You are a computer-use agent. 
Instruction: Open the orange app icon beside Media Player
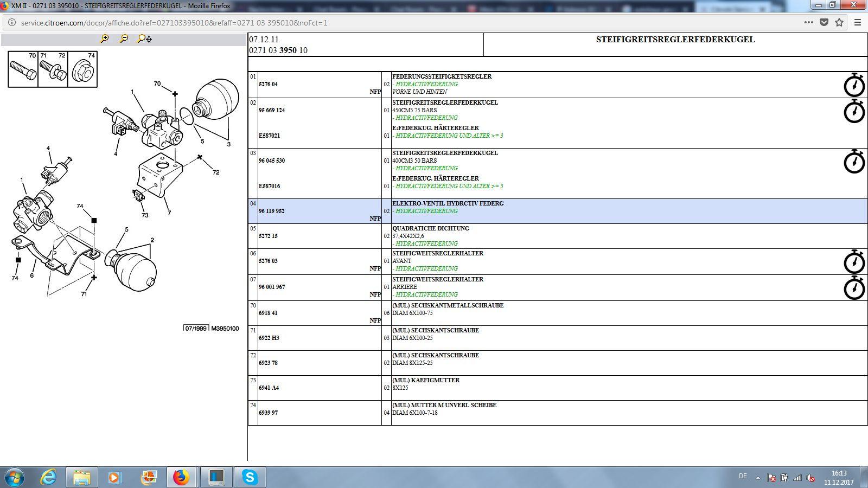[x=148, y=477]
